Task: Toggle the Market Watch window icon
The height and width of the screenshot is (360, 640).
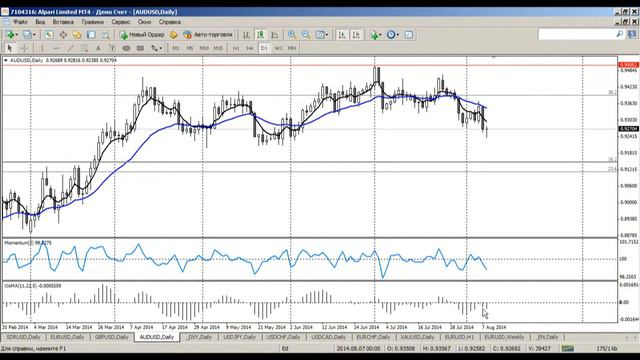Action: pyautogui.click(x=49, y=35)
